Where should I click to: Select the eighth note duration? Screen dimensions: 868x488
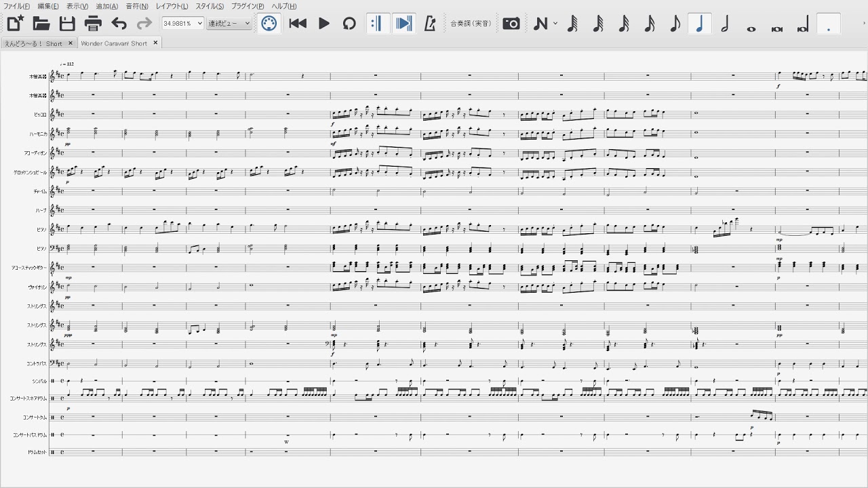click(x=674, y=24)
